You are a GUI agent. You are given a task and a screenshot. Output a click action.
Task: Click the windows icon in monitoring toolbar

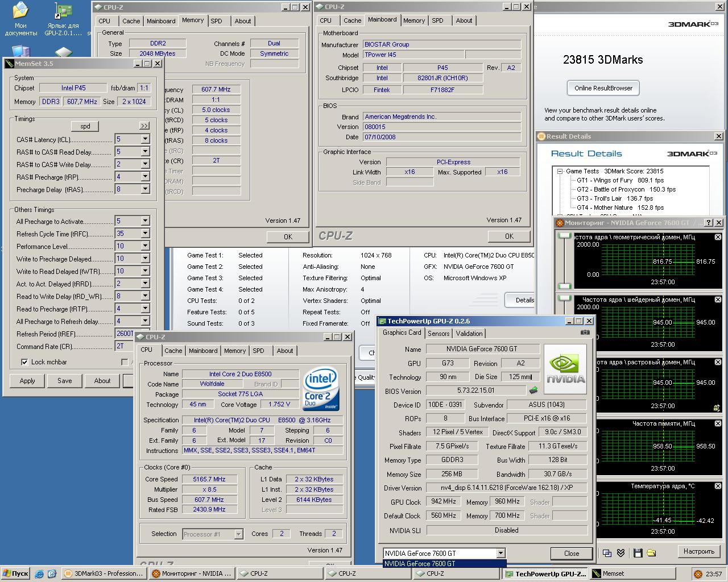tap(607, 552)
